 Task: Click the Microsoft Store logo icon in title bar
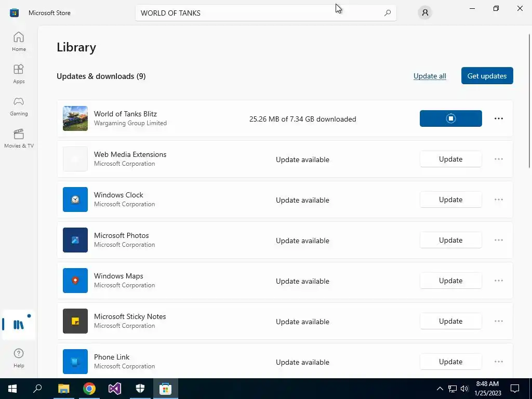coord(14,13)
